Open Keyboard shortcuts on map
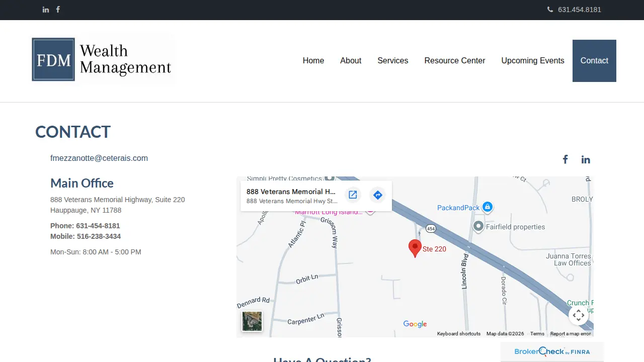Viewport: 644px width, 362px height. click(x=459, y=334)
